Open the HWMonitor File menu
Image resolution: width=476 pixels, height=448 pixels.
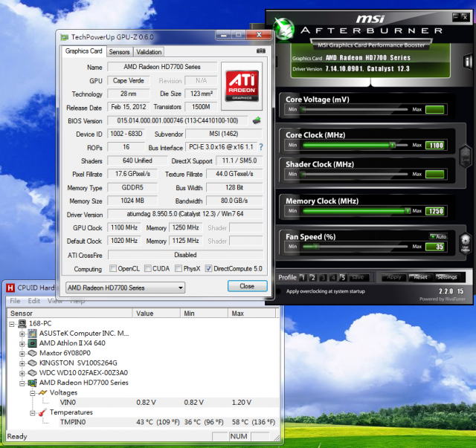point(15,301)
